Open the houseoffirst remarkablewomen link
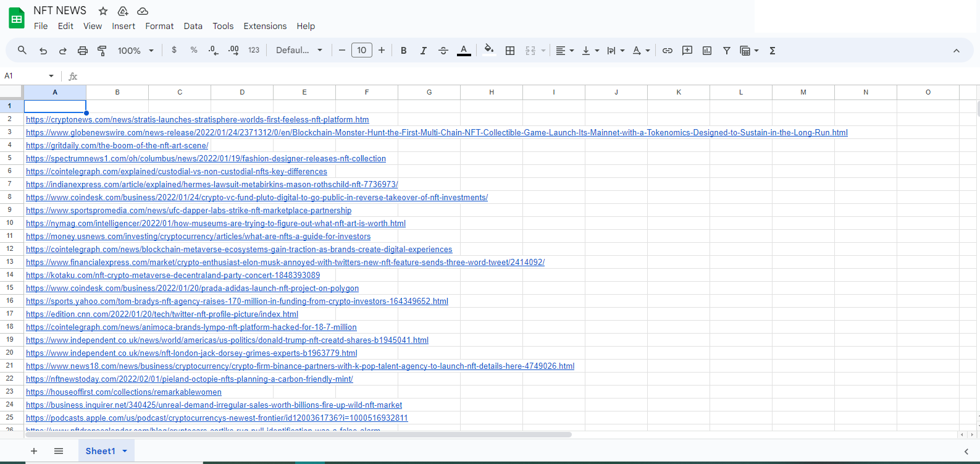Image resolution: width=980 pixels, height=464 pixels. (124, 392)
